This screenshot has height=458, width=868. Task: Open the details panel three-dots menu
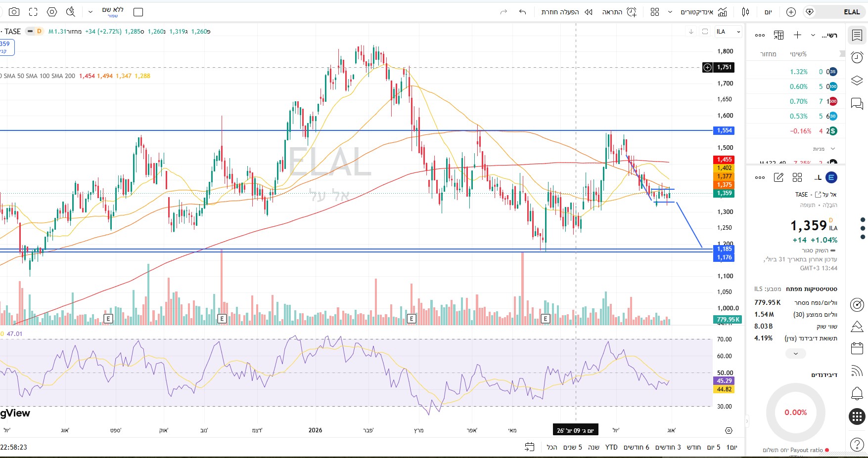coord(760,177)
